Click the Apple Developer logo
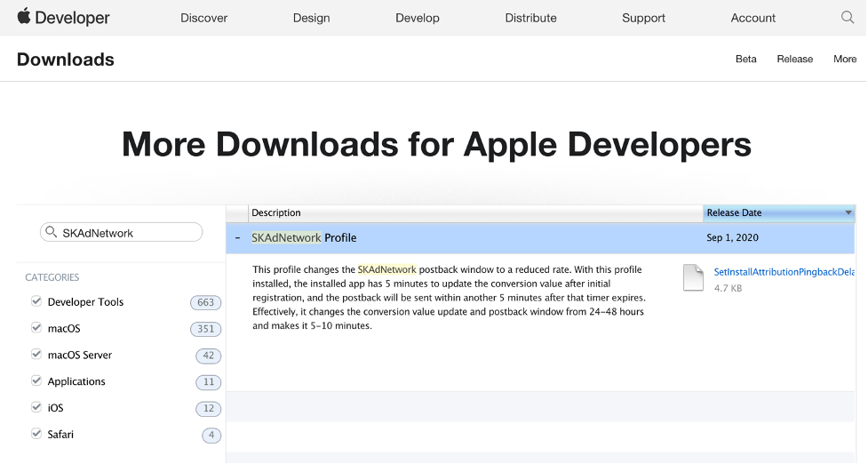Screen dimensions: 868x464 tap(63, 18)
